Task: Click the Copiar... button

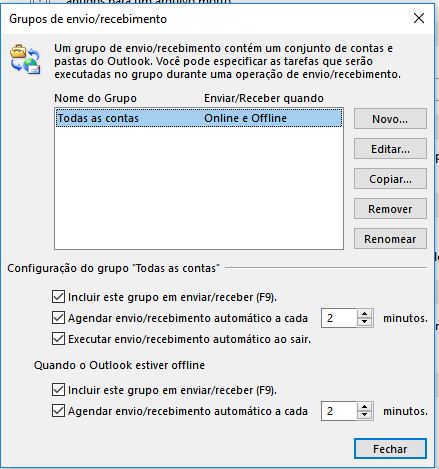Action: 390,179
